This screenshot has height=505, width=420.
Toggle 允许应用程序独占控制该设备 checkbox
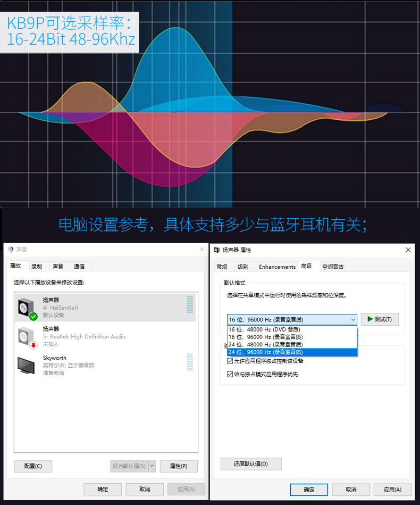pos(230,361)
